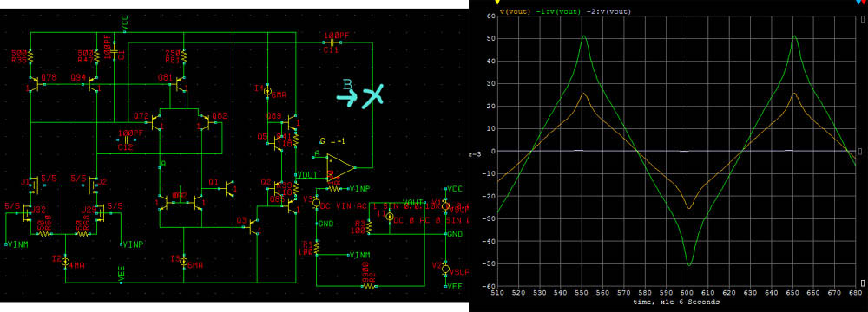
Task: Select capacitor C11 100PF
Action: pos(332,42)
